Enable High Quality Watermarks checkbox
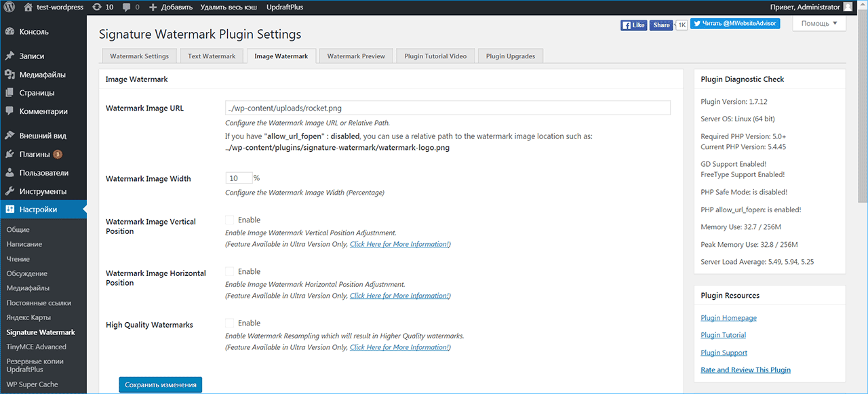 pyautogui.click(x=230, y=323)
